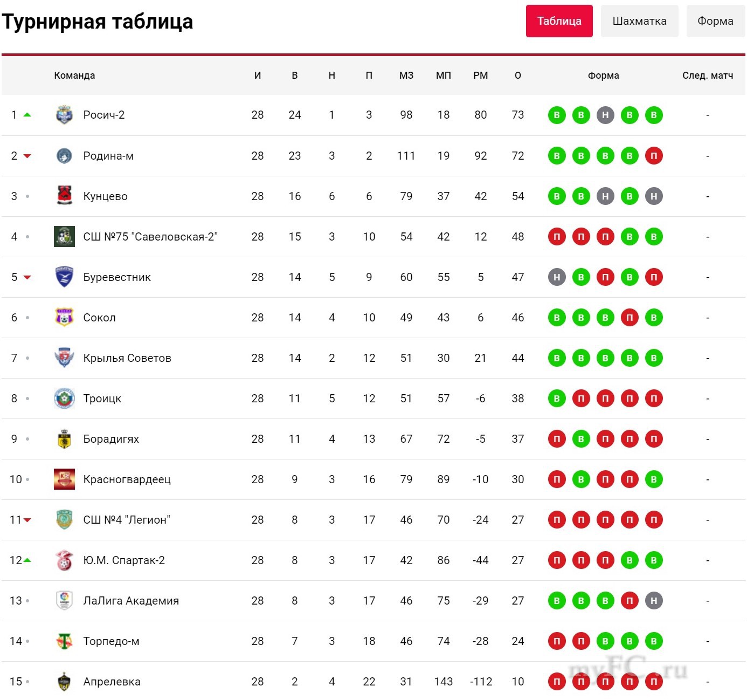Click Буревестник's first gray draw badge

click(x=557, y=277)
